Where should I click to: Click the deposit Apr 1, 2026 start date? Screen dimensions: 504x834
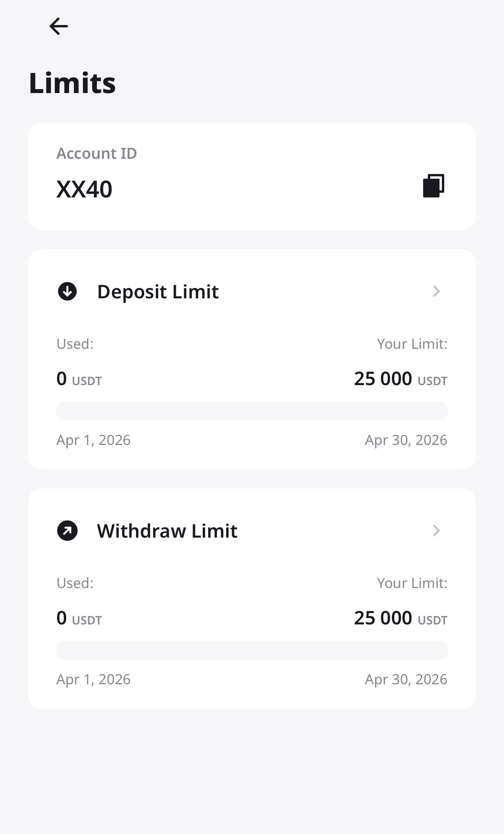point(93,440)
